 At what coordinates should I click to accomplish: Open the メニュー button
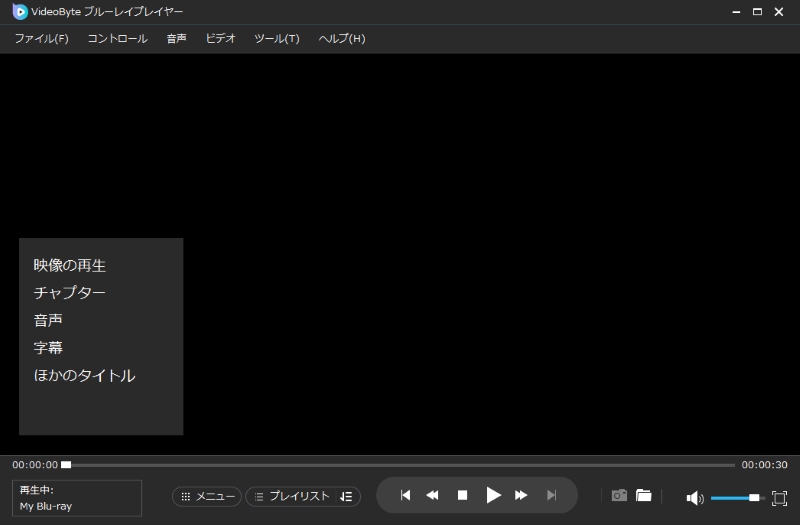click(207, 496)
